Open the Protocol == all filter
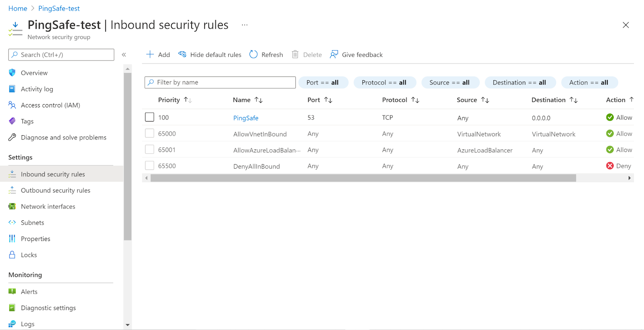The height and width of the screenshot is (330, 644). [x=384, y=82]
